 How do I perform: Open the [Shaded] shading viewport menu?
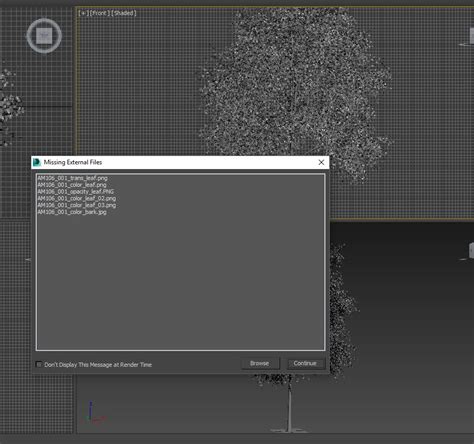tap(124, 13)
